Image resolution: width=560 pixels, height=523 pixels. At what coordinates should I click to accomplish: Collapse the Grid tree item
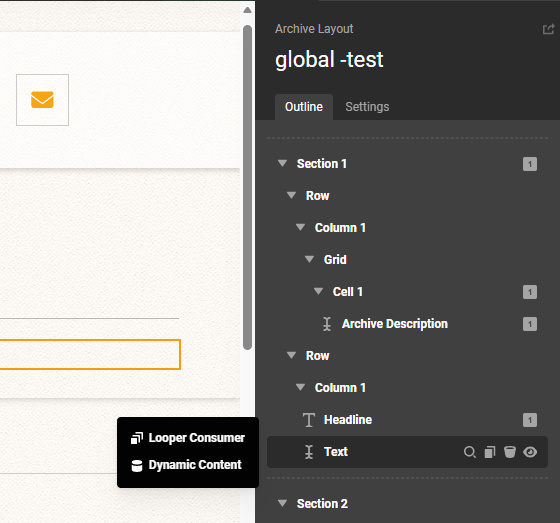[309, 259]
